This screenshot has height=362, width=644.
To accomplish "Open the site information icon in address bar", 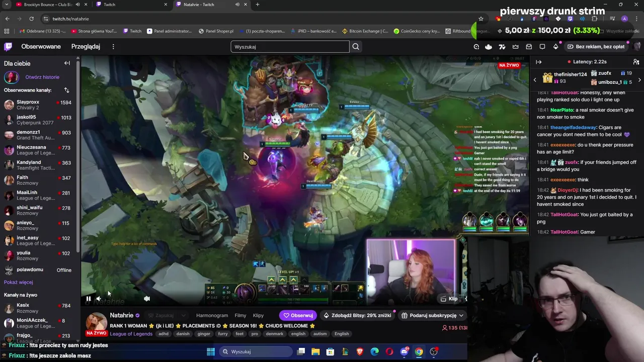I will [46, 19].
